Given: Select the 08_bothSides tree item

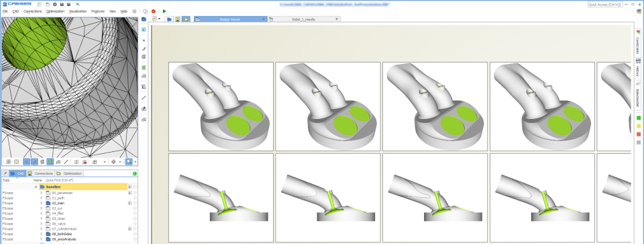Looking at the screenshot, I should click(62, 234).
